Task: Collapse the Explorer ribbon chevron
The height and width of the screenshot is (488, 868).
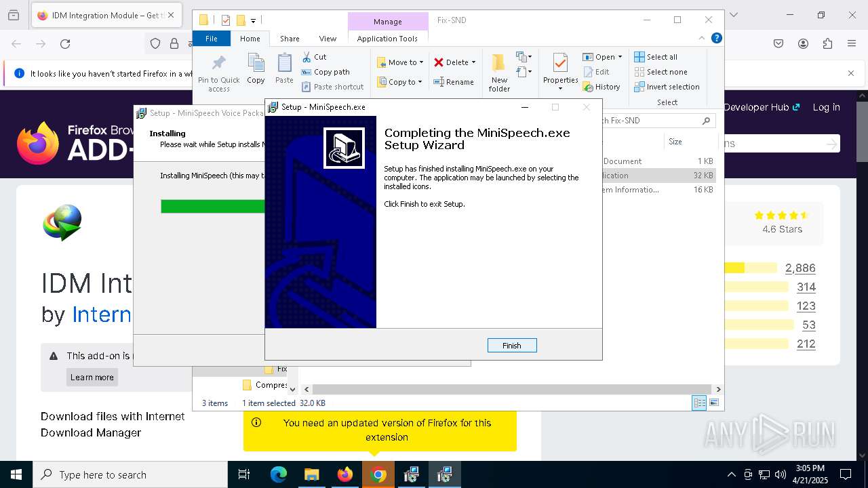Action: tap(702, 39)
